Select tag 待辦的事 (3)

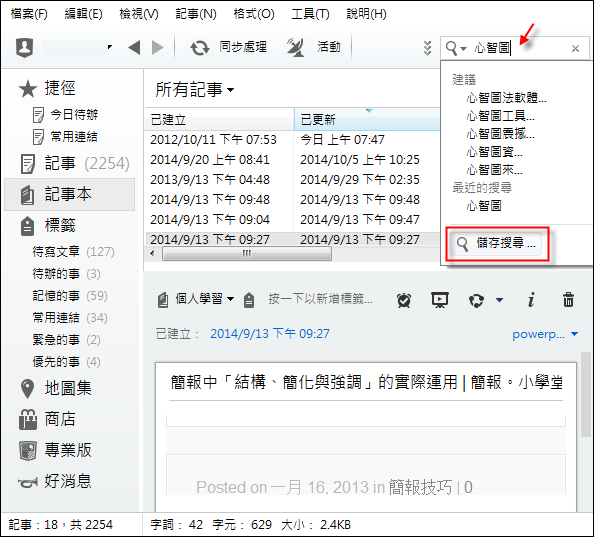pos(66,274)
